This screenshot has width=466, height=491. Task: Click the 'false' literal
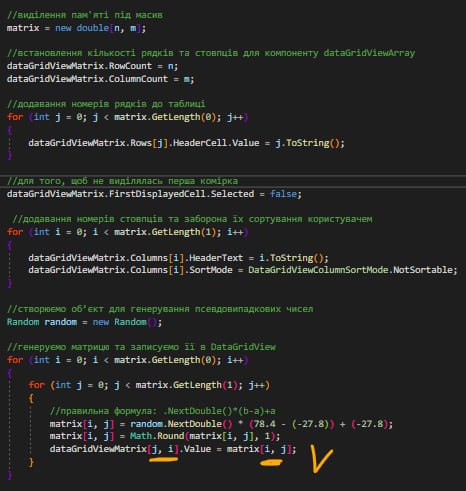point(283,194)
